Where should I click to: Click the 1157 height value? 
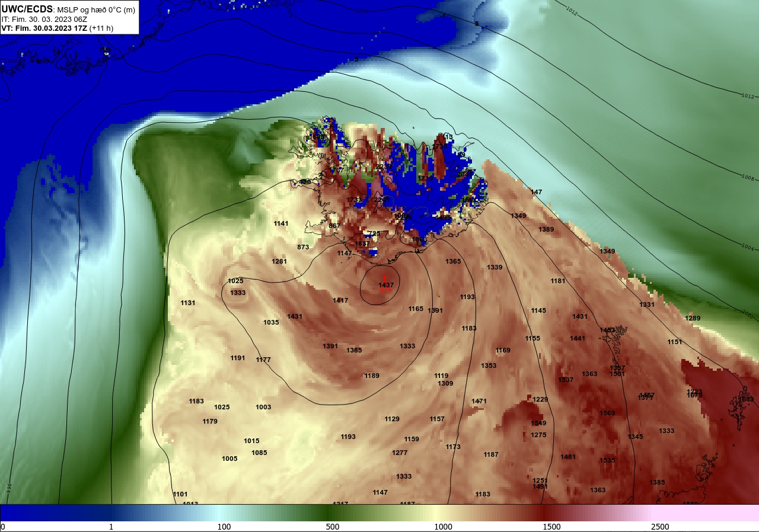point(437,419)
